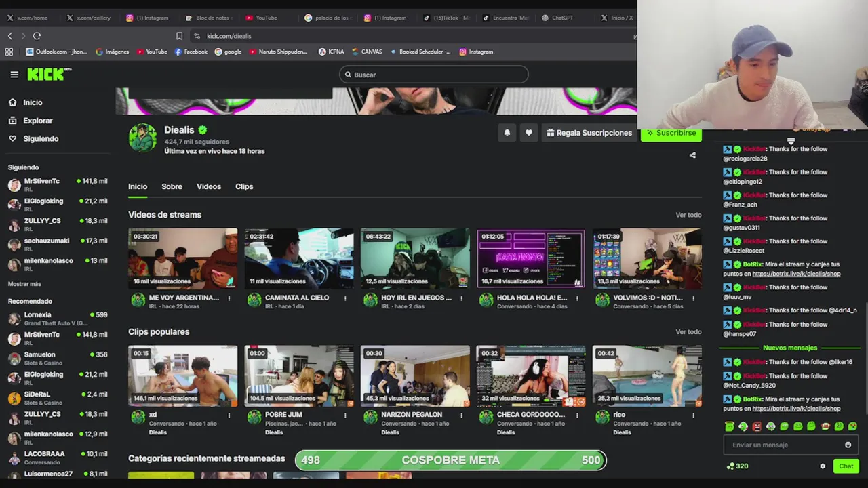The width and height of the screenshot is (868, 488).
Task: Click Diealis channel avatar
Action: point(142,138)
